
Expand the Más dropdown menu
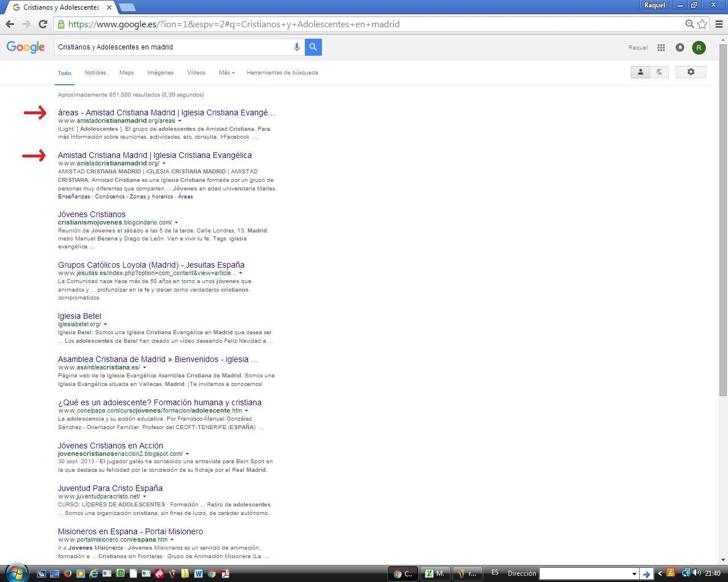[226, 73]
